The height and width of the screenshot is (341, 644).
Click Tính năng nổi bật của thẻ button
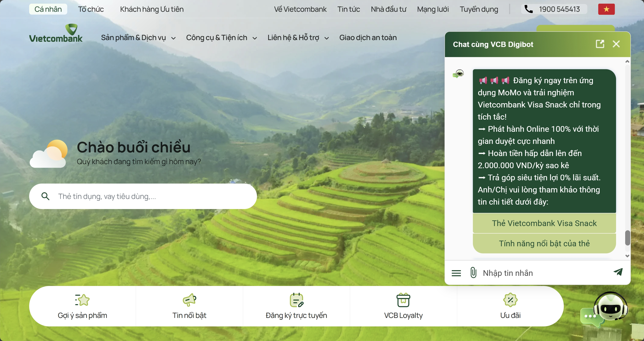tap(544, 243)
